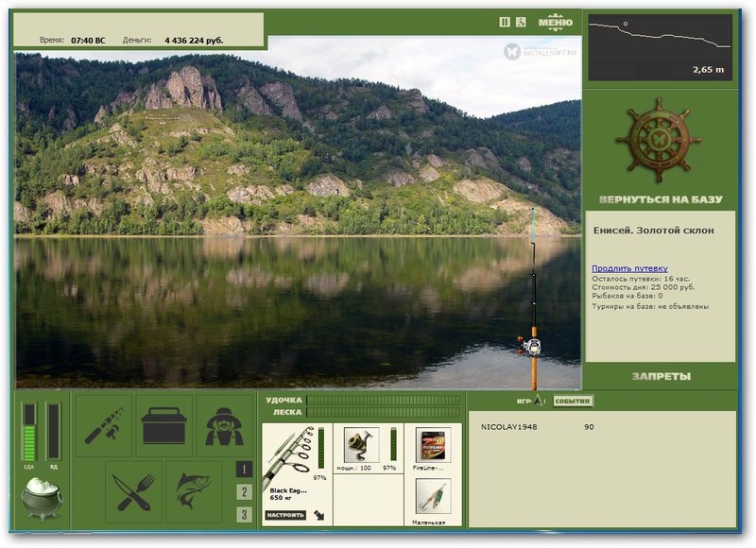Click the Турниры на базе: не объявлены line
The height and width of the screenshot is (548, 756).
(650, 306)
